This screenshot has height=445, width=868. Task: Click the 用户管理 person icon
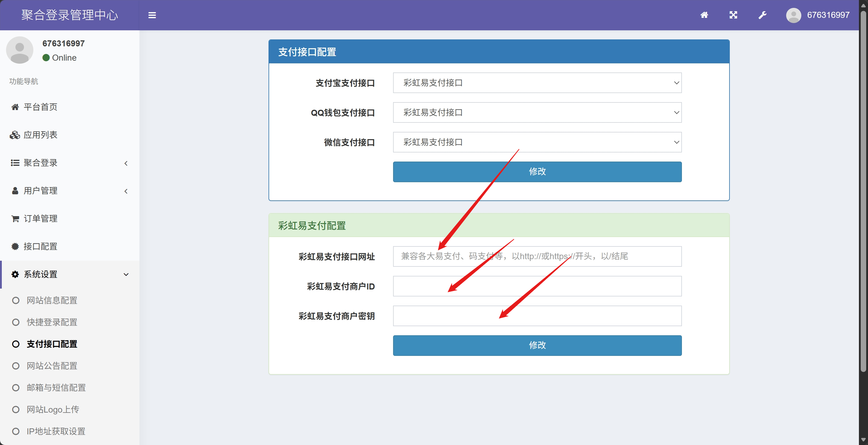pos(15,191)
